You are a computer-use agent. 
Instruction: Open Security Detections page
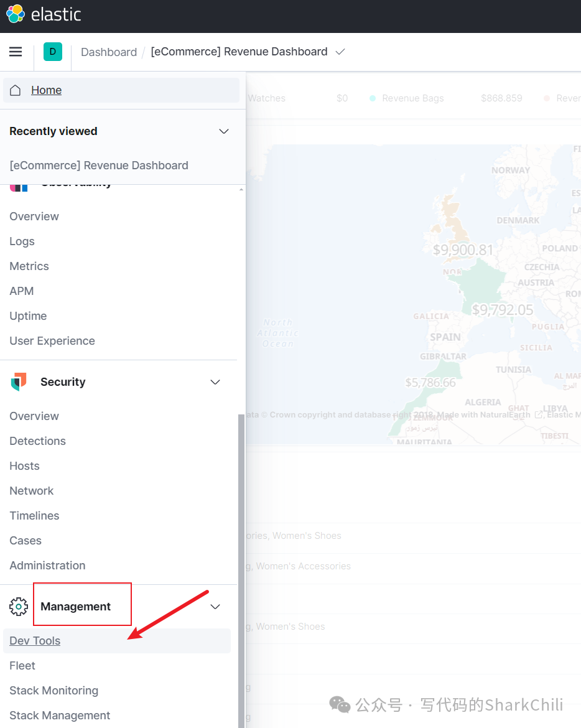[37, 441]
